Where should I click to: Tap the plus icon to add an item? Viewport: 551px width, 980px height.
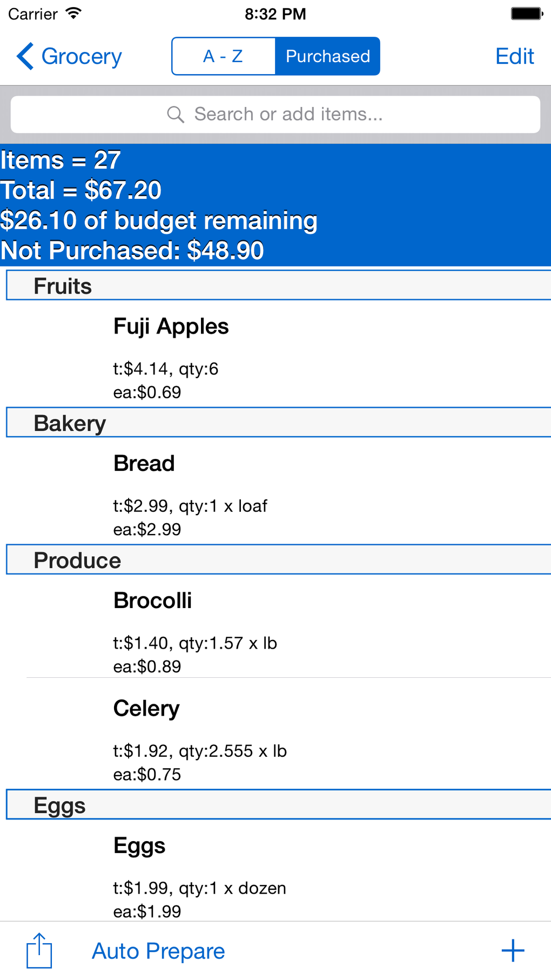pos(513,950)
